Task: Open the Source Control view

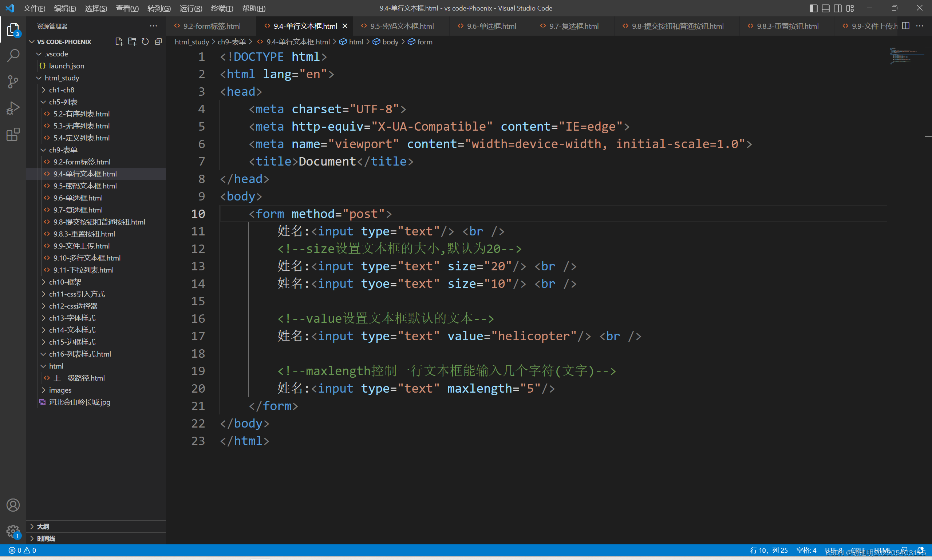Action: (x=13, y=82)
